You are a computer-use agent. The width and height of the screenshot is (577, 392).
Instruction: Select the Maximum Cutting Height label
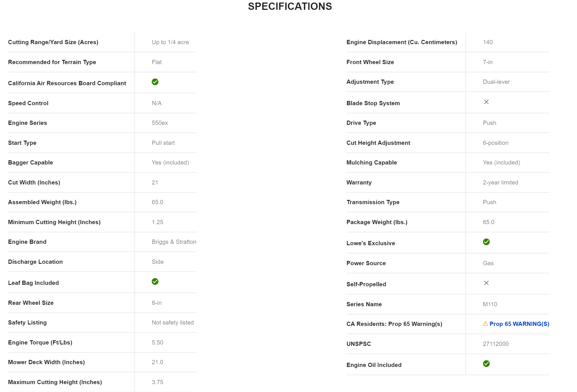(x=55, y=382)
